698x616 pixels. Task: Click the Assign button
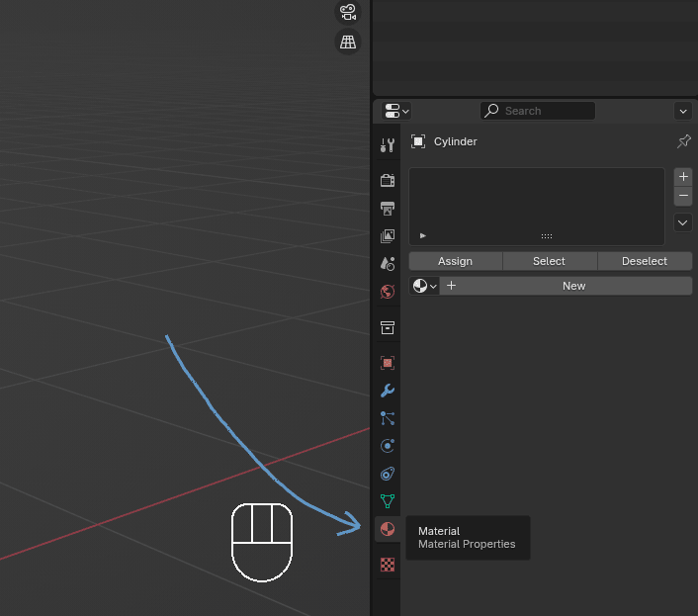click(455, 261)
